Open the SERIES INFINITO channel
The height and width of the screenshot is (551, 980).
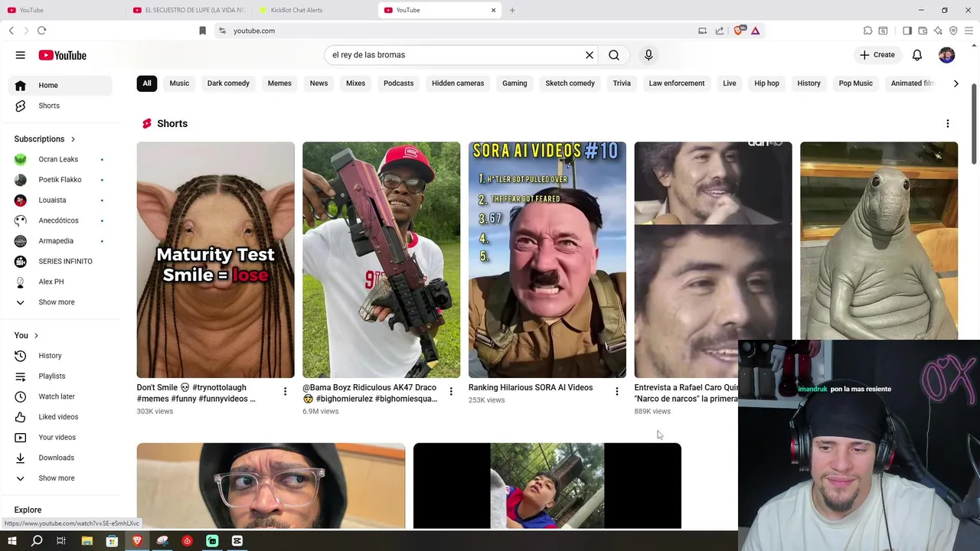tap(60, 261)
